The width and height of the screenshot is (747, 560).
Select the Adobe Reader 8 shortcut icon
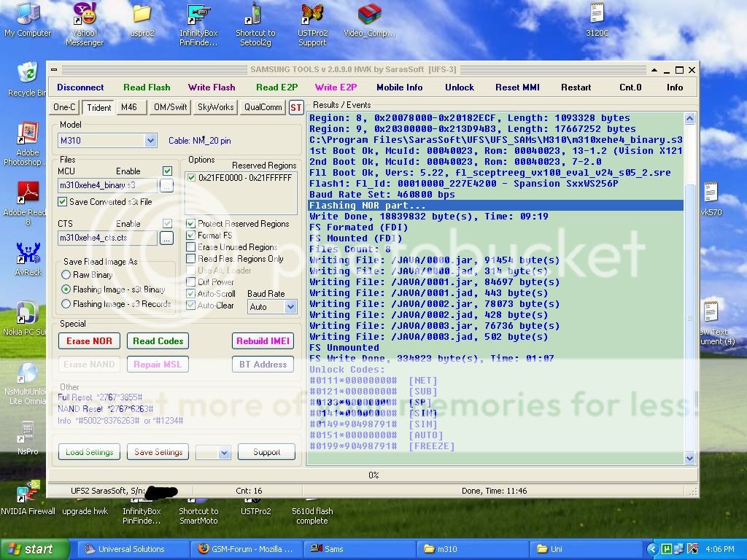point(27,203)
